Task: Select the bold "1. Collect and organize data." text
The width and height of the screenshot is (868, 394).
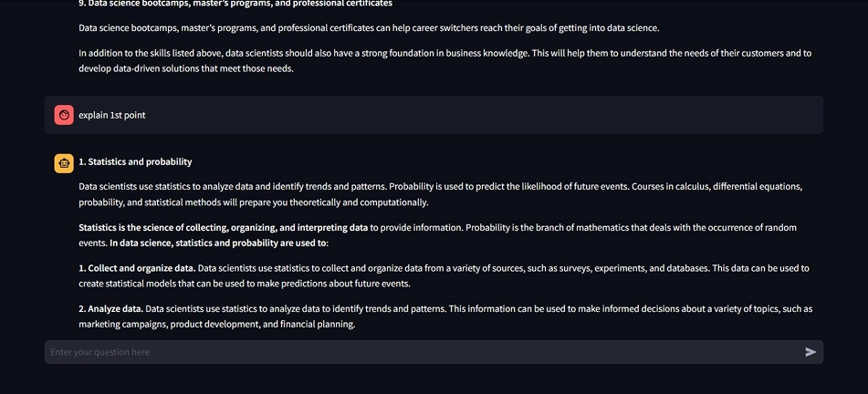Action: (137, 268)
